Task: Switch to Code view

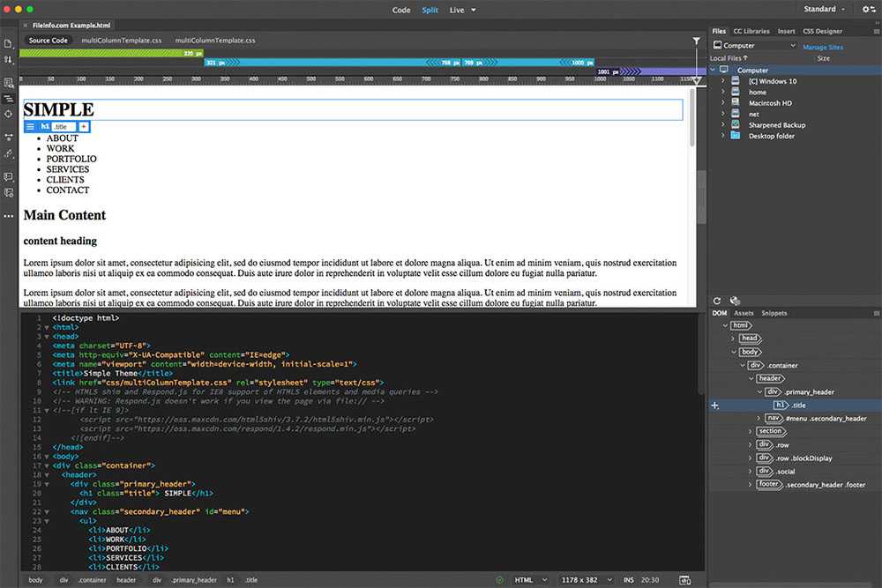Action: pyautogui.click(x=401, y=10)
